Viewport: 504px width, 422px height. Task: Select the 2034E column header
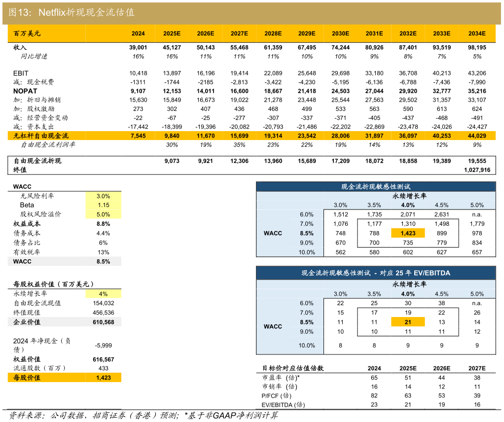click(476, 34)
